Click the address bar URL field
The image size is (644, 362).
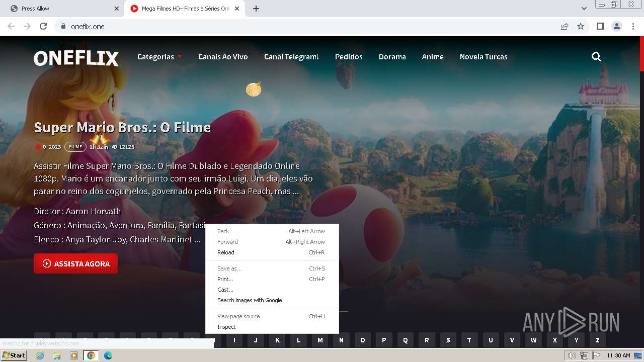click(x=312, y=26)
